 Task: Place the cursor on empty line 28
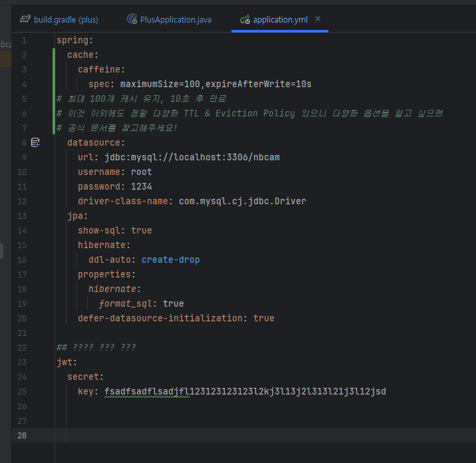coord(265,435)
